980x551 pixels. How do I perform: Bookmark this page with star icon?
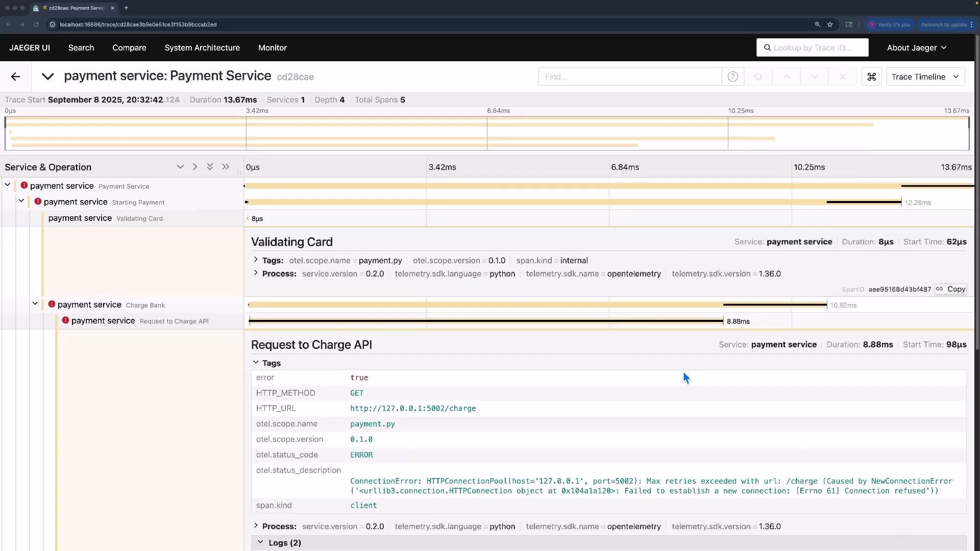830,24
